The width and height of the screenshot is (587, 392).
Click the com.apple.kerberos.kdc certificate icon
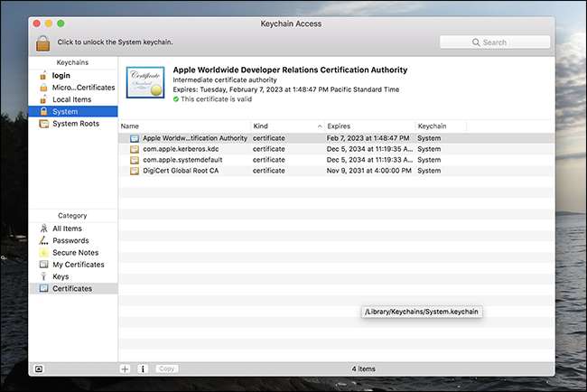coord(134,148)
